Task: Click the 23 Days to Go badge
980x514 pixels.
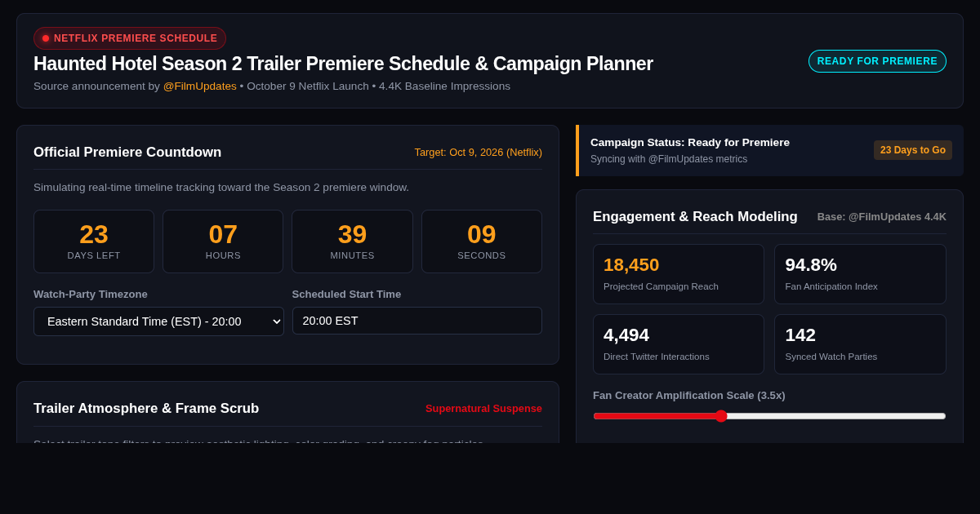Action: click(x=913, y=150)
